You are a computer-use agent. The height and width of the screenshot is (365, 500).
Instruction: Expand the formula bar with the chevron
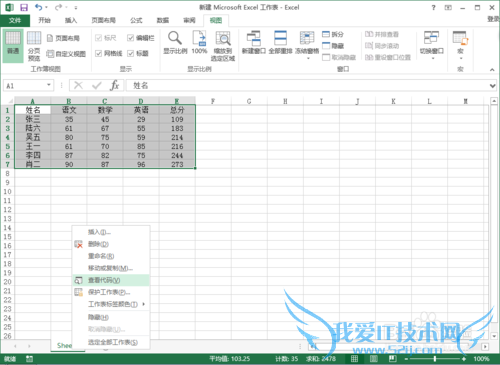tap(492, 86)
